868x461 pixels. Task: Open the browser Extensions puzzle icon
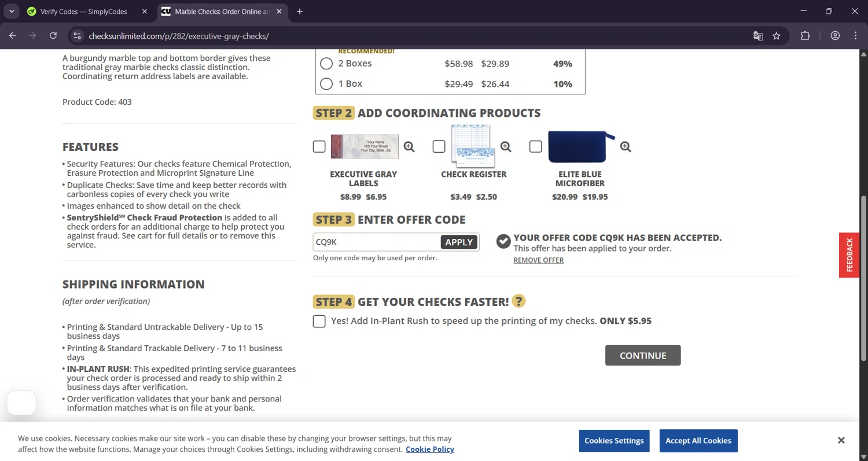(x=805, y=36)
